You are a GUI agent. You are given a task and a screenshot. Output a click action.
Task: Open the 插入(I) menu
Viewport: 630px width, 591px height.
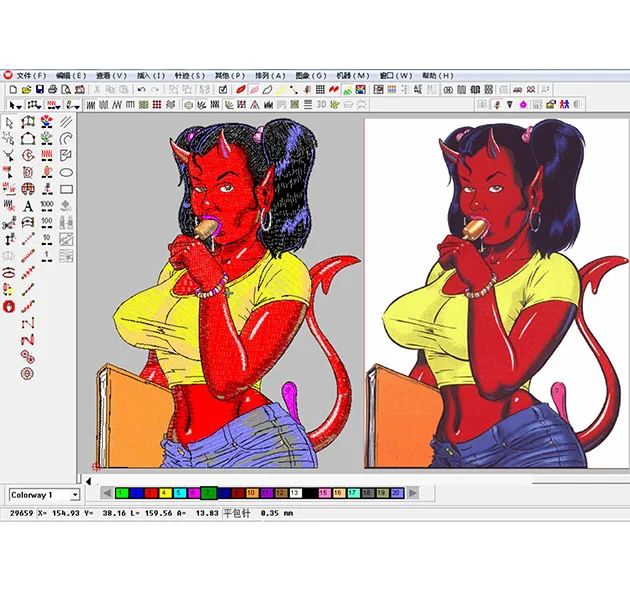tap(151, 76)
